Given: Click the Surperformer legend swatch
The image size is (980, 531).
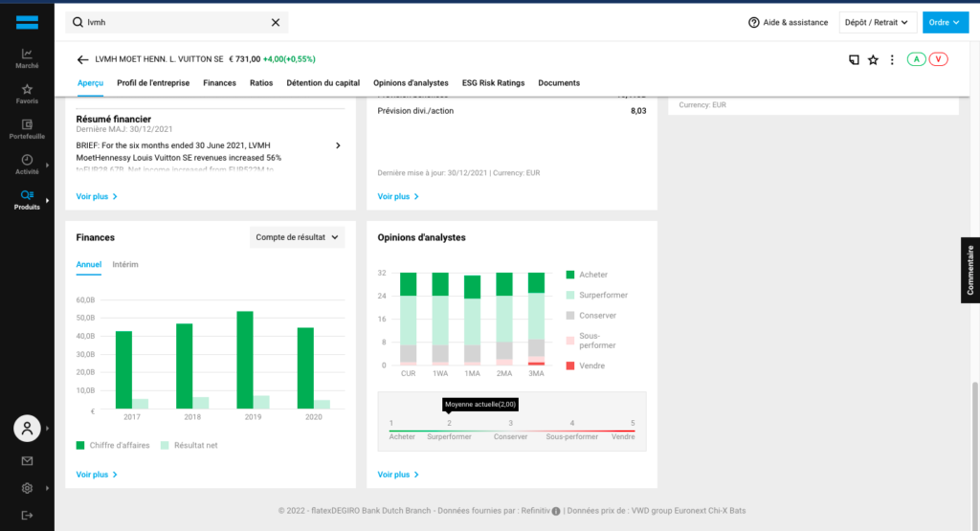Looking at the screenshot, I should (570, 295).
